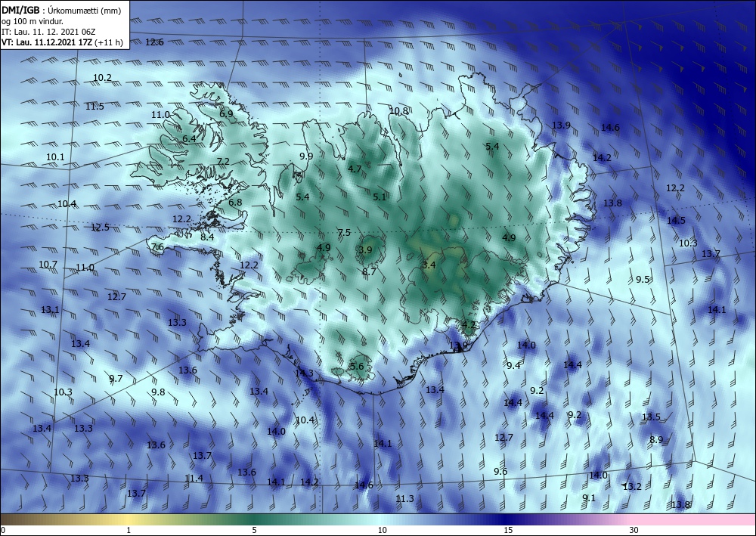Click the 9.4 value south of Iceland

tap(513, 366)
